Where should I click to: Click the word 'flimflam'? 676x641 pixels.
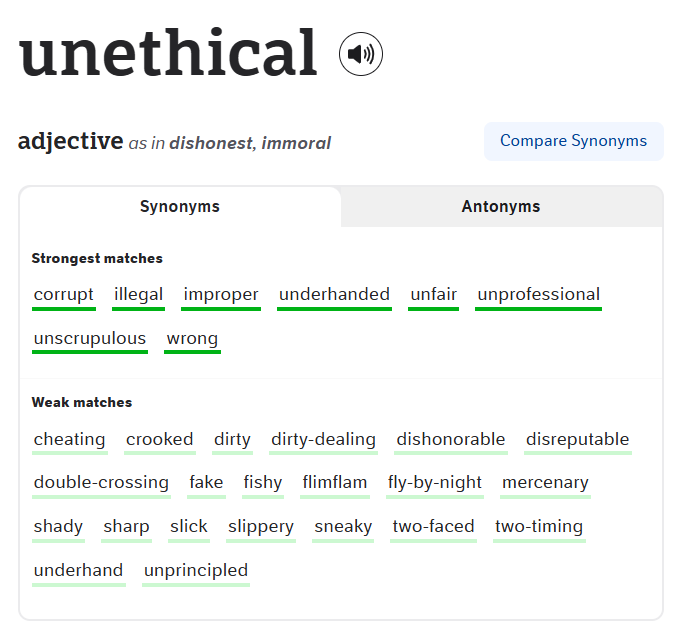pos(335,483)
